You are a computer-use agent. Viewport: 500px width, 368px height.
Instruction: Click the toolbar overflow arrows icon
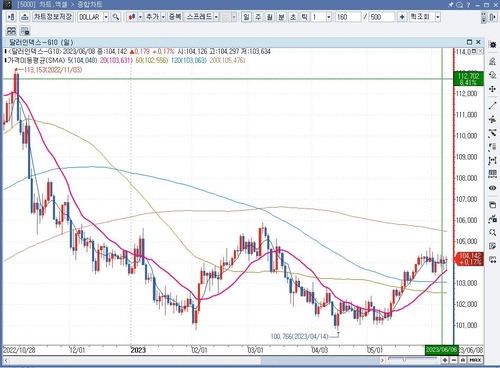click(x=483, y=17)
